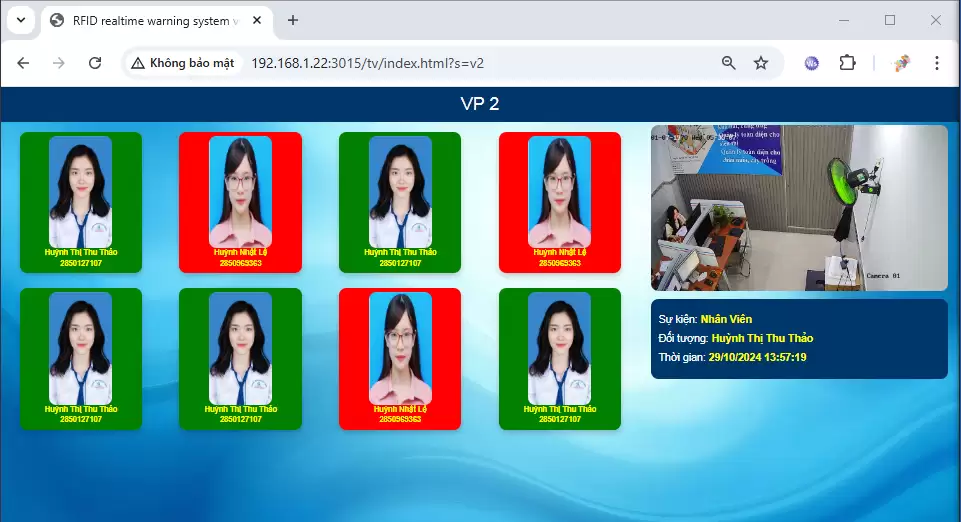Image resolution: width=961 pixels, height=522 pixels.
Task: Reload the page with refresh icon
Action: pyautogui.click(x=95, y=63)
